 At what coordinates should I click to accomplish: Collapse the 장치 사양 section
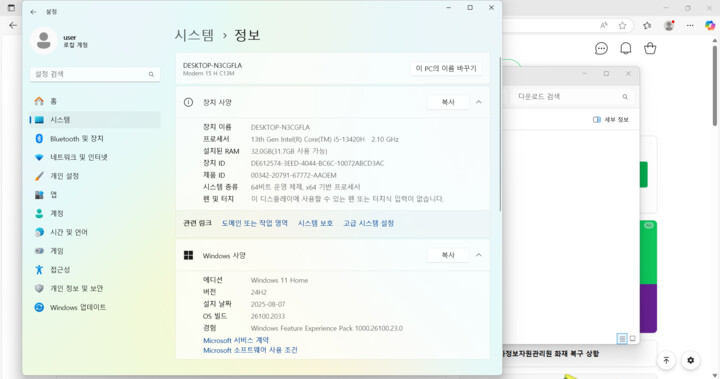(478, 102)
